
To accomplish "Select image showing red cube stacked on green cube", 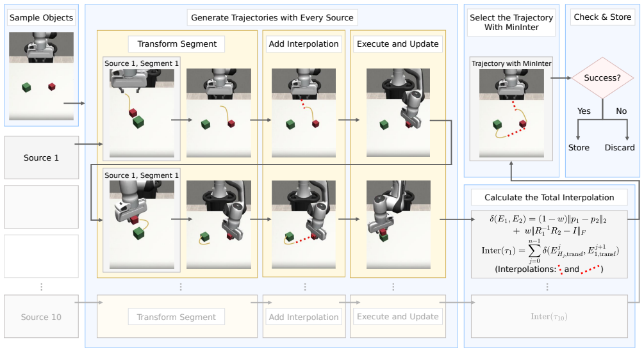I will [x=399, y=225].
